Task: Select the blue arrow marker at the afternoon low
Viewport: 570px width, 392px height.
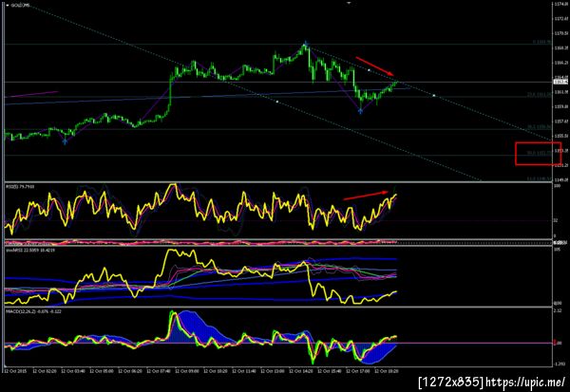Action: (360, 111)
